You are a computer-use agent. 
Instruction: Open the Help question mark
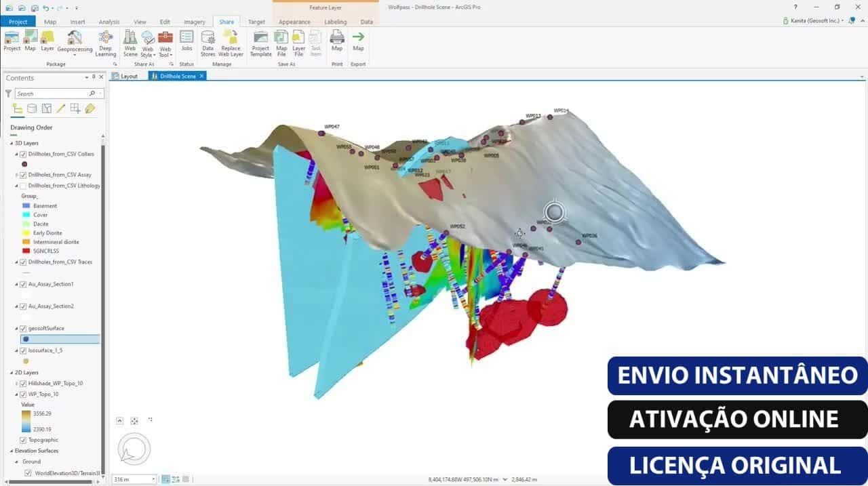pos(795,7)
